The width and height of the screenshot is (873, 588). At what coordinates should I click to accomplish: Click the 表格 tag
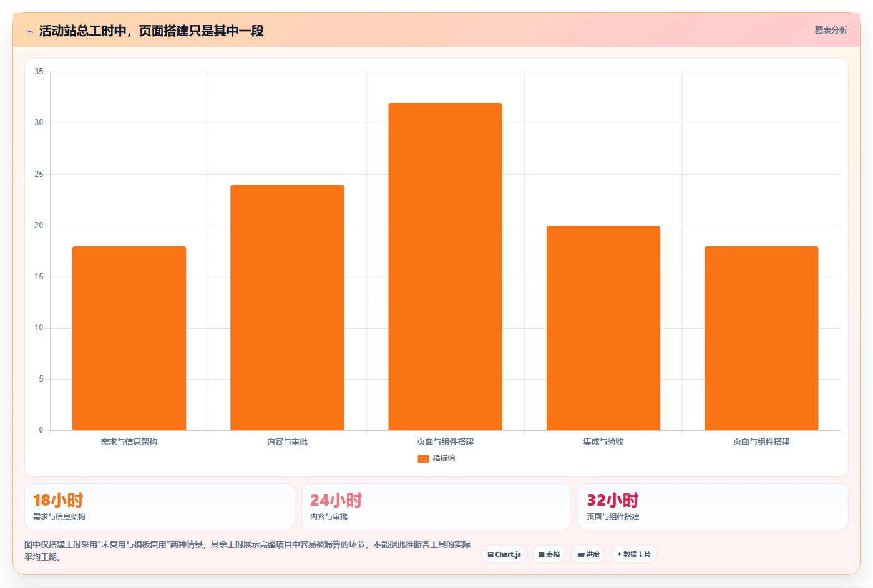coord(549,554)
